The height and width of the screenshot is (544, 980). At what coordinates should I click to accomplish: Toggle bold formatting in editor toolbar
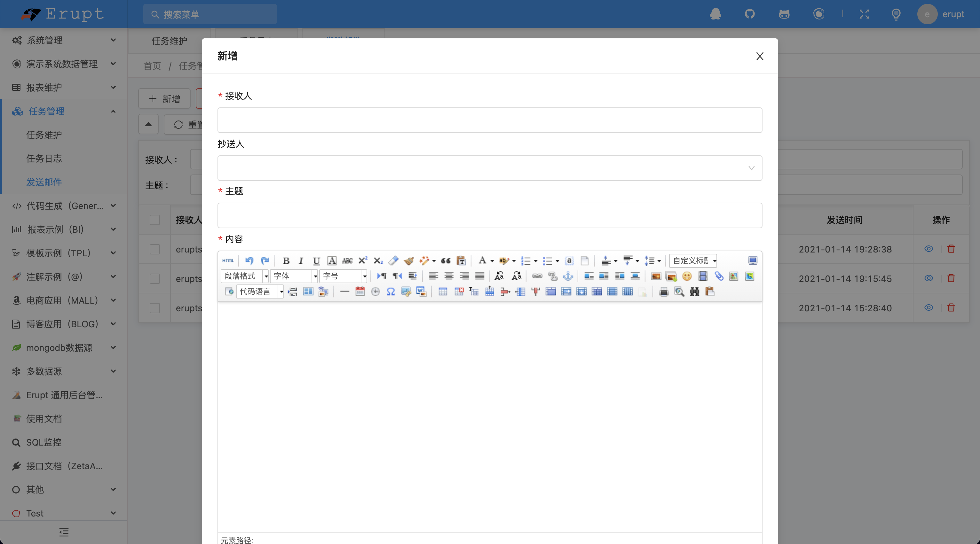(x=286, y=261)
